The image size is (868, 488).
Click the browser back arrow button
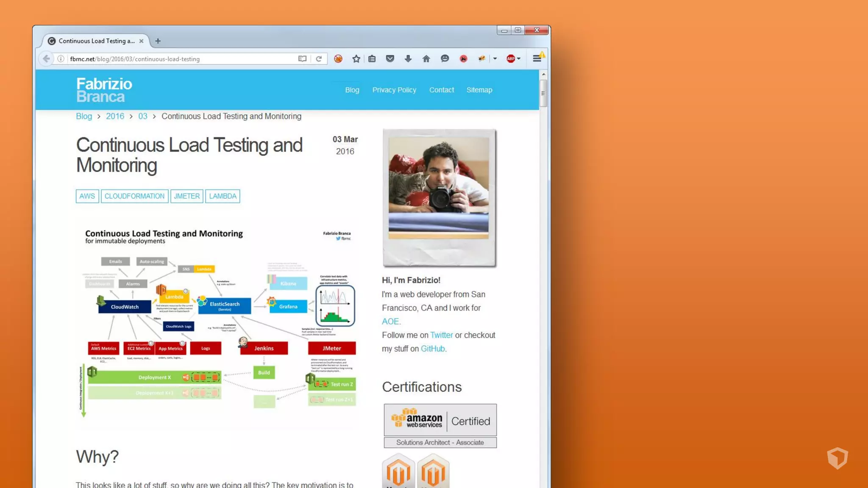(46, 59)
